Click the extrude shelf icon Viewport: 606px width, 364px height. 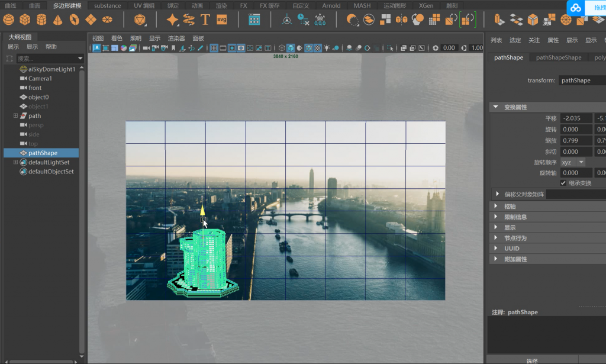(x=498, y=20)
